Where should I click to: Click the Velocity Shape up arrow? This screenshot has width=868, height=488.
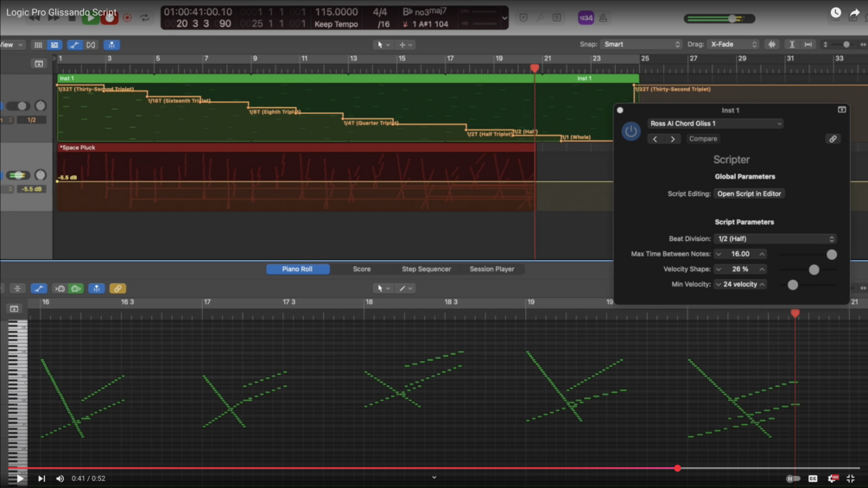(763, 269)
